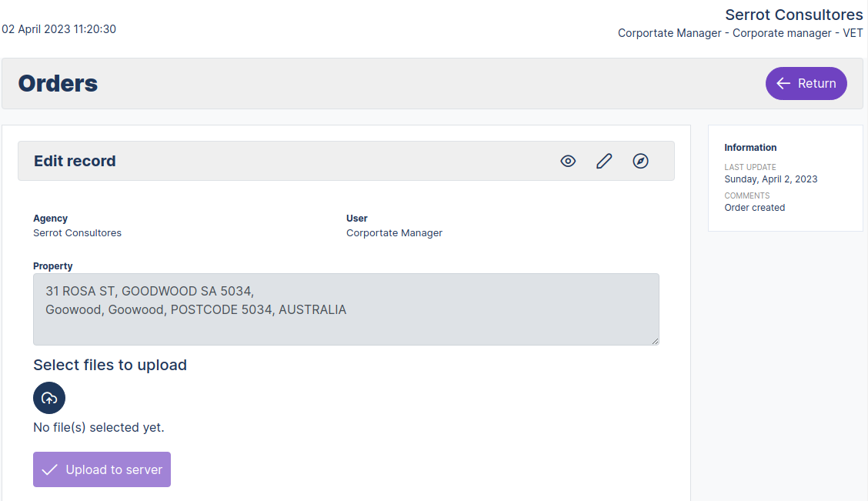Image resolution: width=868 pixels, height=501 pixels.
Task: Open the file upload cloud icon
Action: click(48, 398)
